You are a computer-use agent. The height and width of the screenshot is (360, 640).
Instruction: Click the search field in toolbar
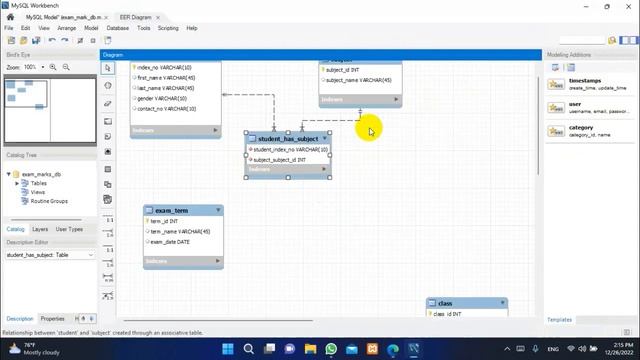coord(582,40)
